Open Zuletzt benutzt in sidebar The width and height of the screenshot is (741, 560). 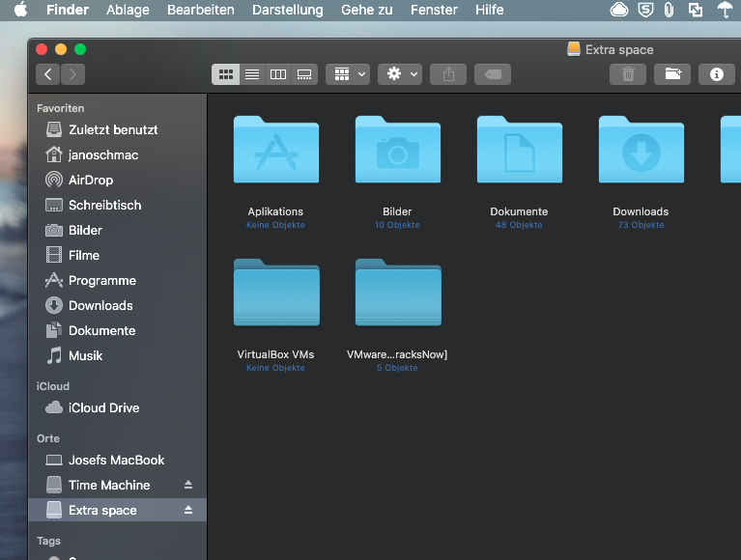[x=117, y=129]
